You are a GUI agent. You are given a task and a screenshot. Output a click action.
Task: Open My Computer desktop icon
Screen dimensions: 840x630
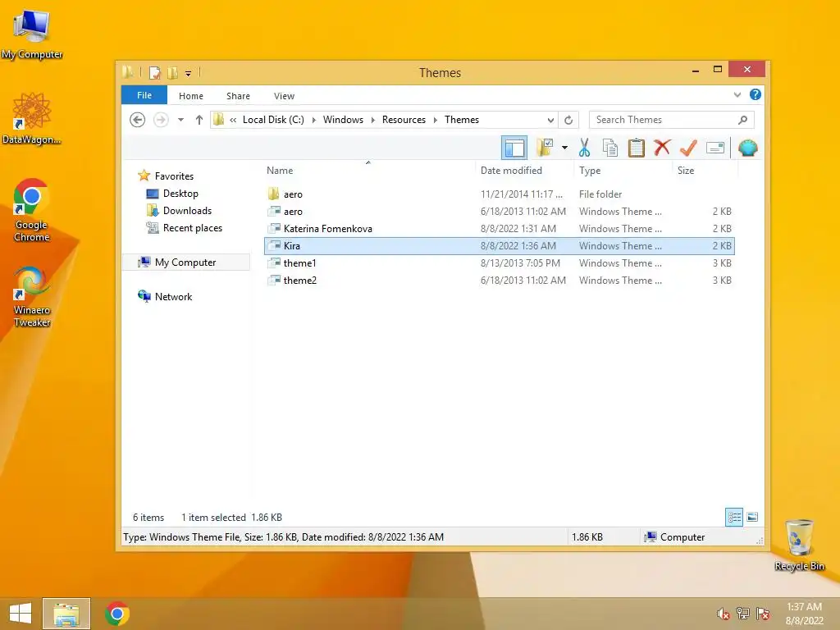click(x=32, y=34)
